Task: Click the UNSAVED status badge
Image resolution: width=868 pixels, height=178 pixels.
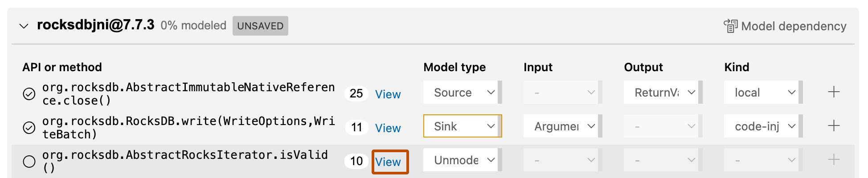Action: click(260, 26)
